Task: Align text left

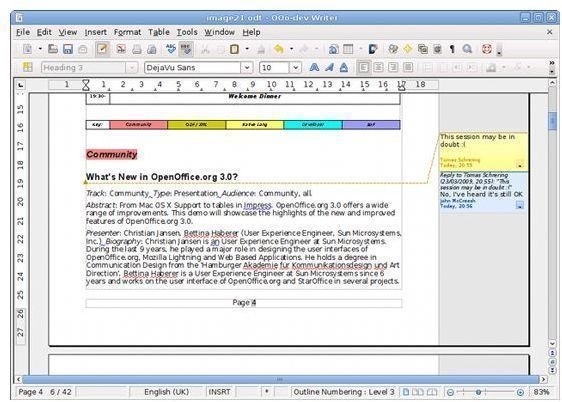Action: pyautogui.click(x=363, y=67)
